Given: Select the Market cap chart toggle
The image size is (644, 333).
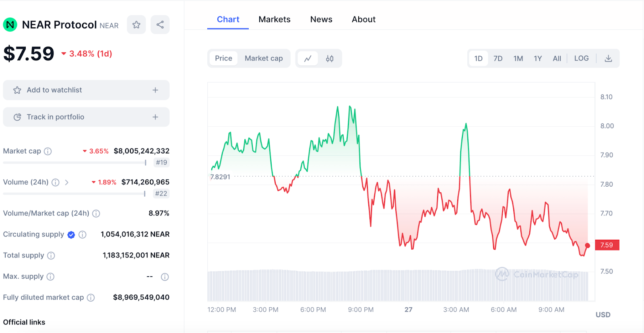Looking at the screenshot, I should [x=264, y=59].
